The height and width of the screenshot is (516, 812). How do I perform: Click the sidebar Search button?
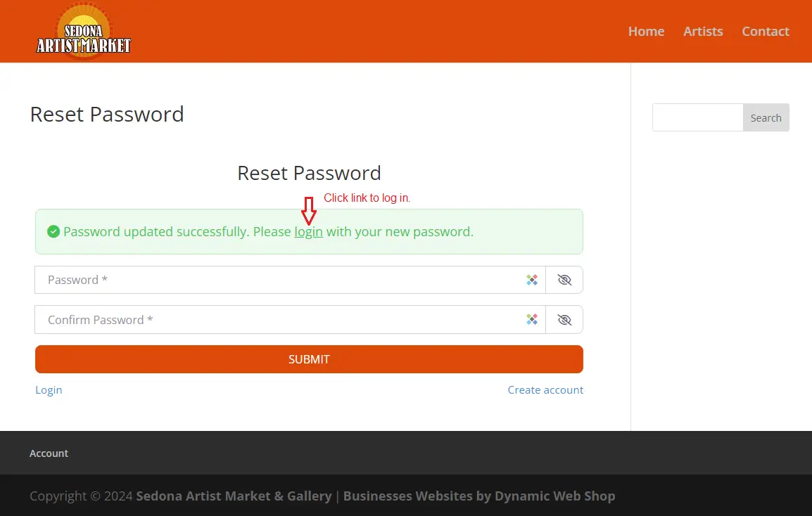pyautogui.click(x=766, y=118)
